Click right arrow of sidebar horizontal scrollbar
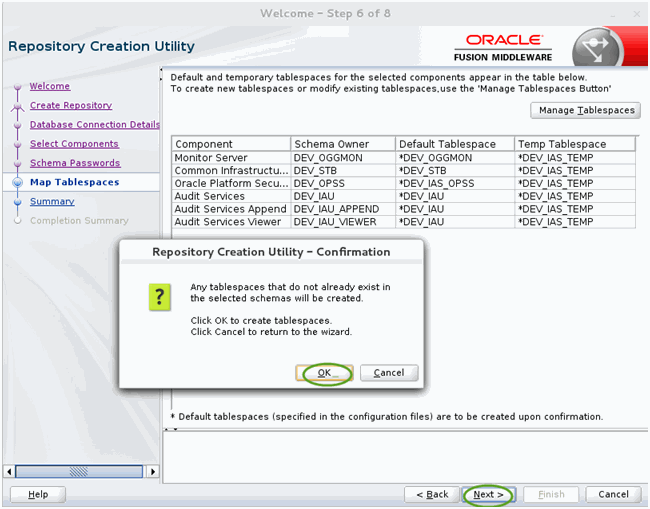 pyautogui.click(x=153, y=472)
